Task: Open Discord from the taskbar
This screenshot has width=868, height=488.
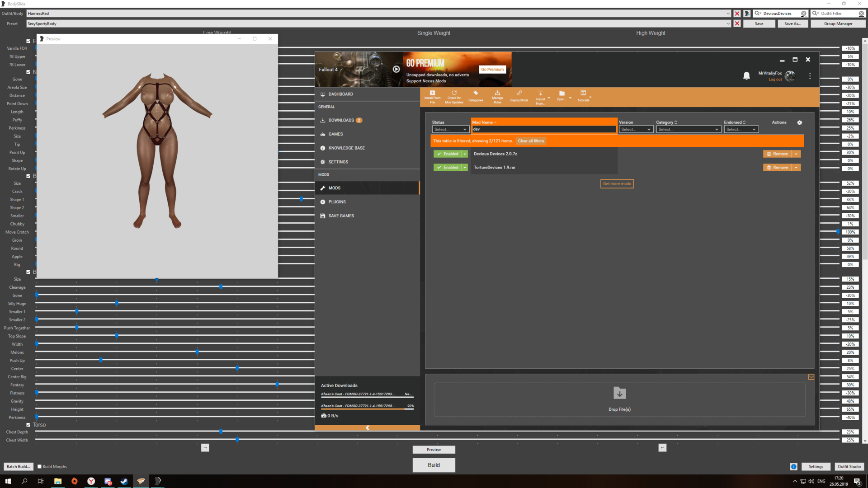Action: pos(108,481)
